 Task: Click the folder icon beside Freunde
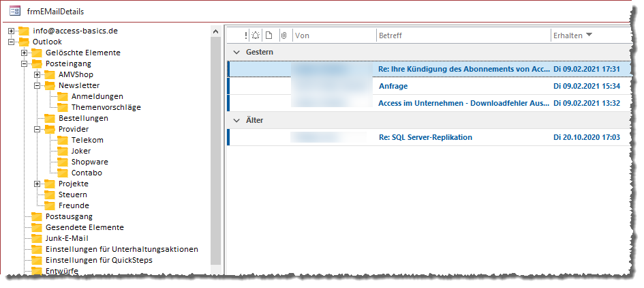click(x=50, y=205)
